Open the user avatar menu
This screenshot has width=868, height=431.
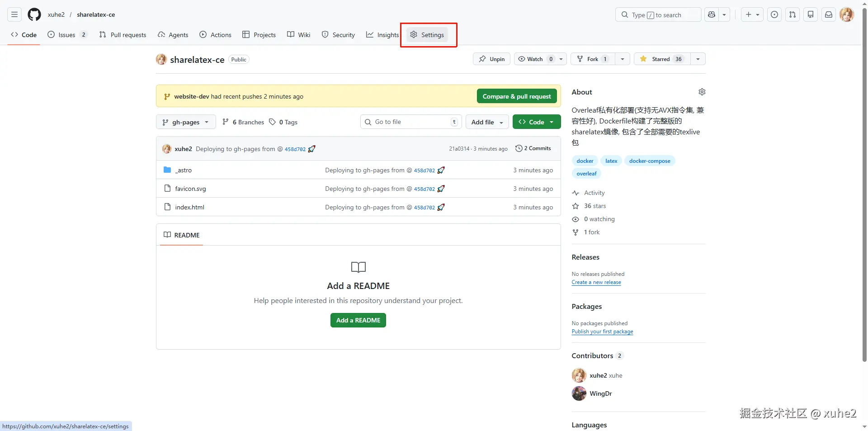(x=847, y=14)
